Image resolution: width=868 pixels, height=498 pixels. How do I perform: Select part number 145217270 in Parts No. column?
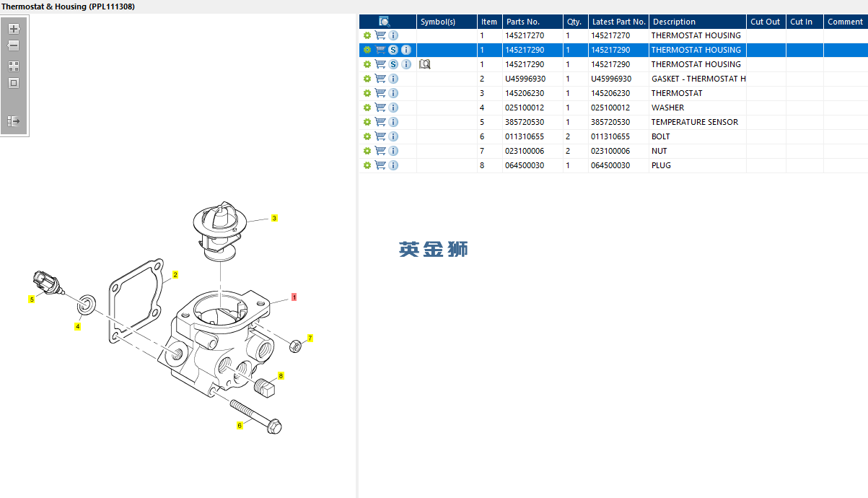(525, 35)
